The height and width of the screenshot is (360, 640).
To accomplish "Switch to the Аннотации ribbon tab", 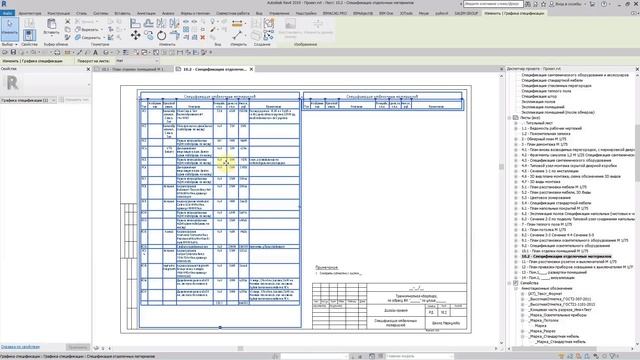I will click(x=146, y=13).
